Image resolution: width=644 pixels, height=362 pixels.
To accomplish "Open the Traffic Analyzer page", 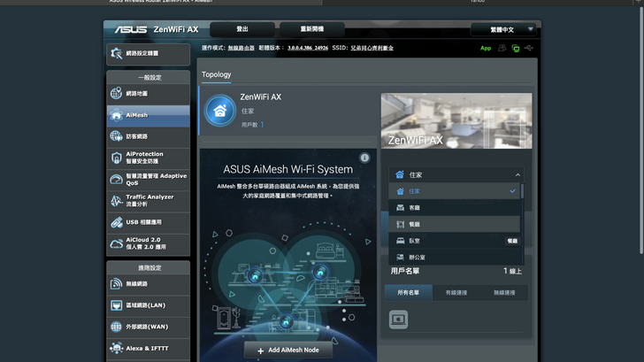I will 148,200.
